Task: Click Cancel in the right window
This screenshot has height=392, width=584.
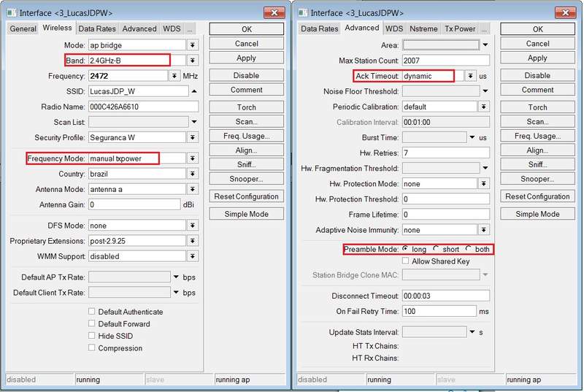Action: (x=538, y=44)
